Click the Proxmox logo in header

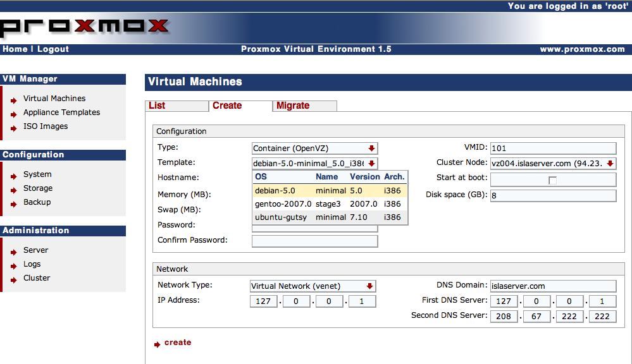[85, 27]
